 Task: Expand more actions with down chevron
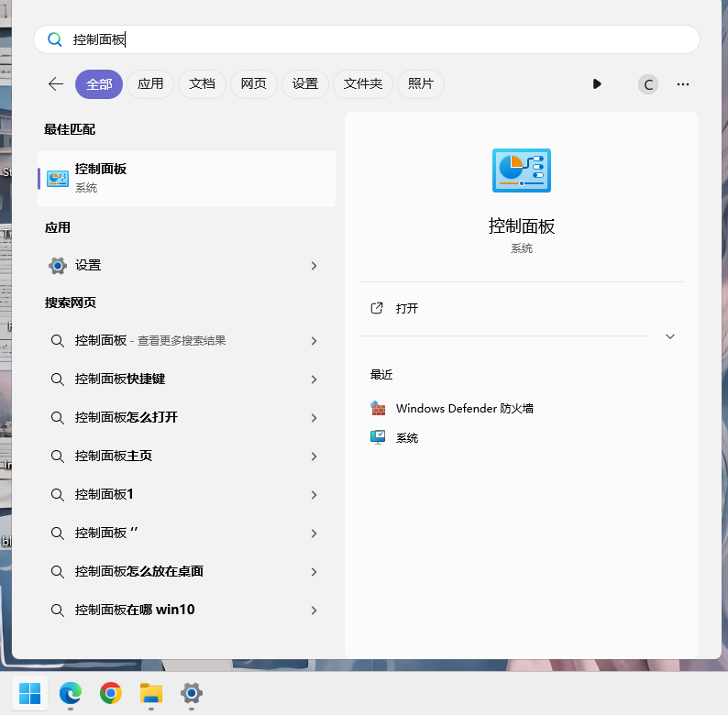(670, 336)
